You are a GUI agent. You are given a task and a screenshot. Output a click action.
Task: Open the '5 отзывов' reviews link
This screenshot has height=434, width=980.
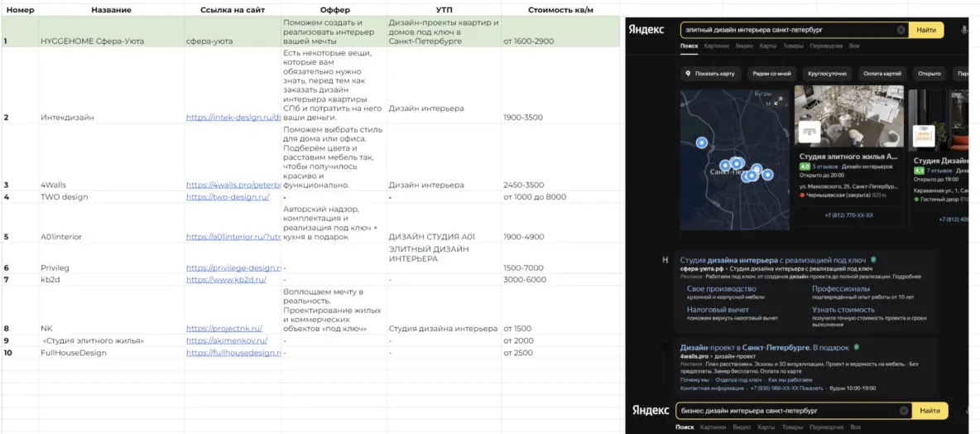(824, 167)
